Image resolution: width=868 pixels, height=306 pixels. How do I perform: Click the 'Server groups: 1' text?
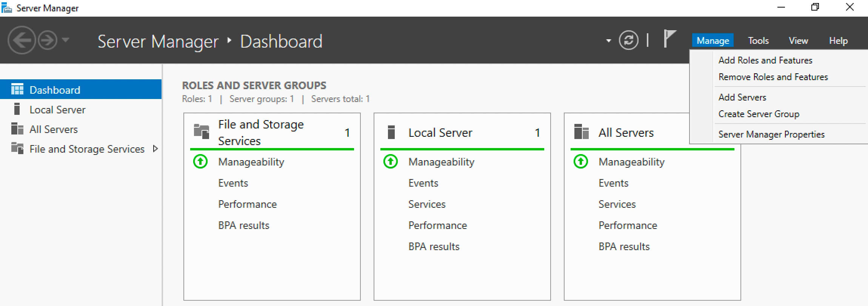tap(262, 99)
